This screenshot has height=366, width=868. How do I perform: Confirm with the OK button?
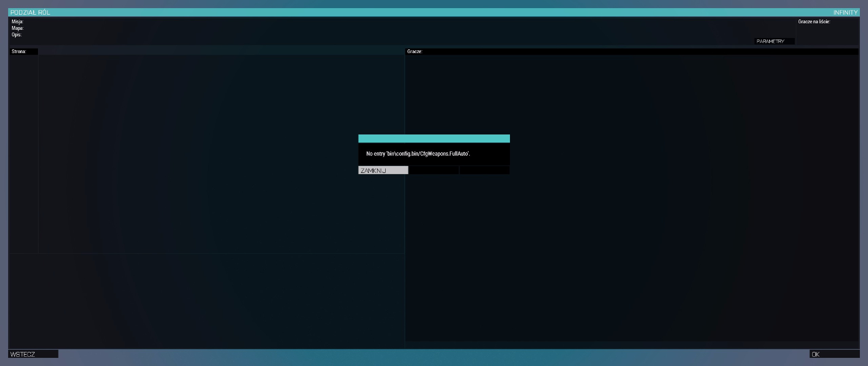(x=834, y=354)
